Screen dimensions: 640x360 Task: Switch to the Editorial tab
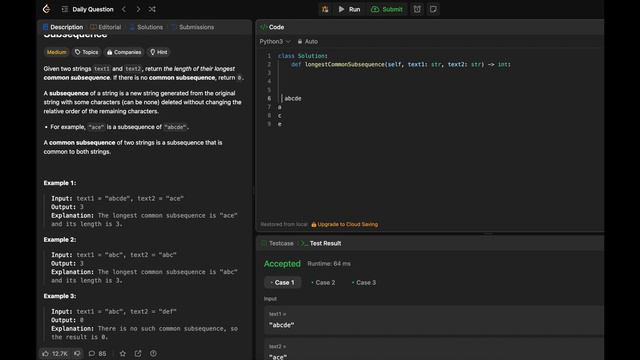pos(106,27)
